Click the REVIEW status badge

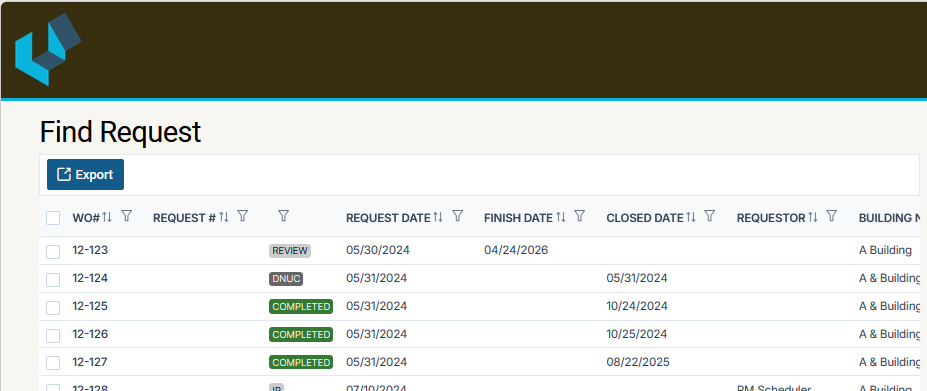pyautogui.click(x=290, y=251)
